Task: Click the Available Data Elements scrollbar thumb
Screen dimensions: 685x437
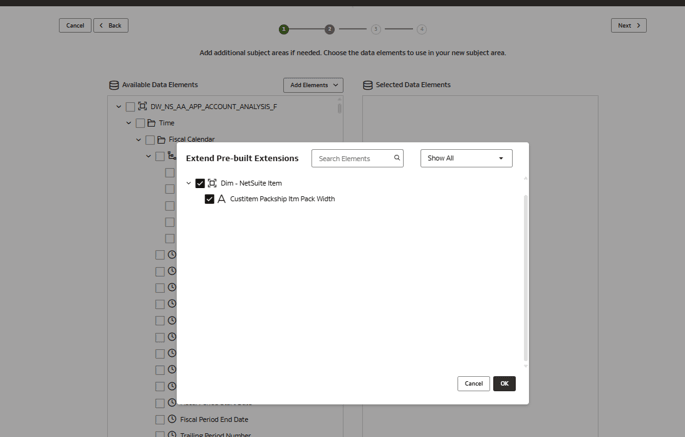Action: pos(339,108)
